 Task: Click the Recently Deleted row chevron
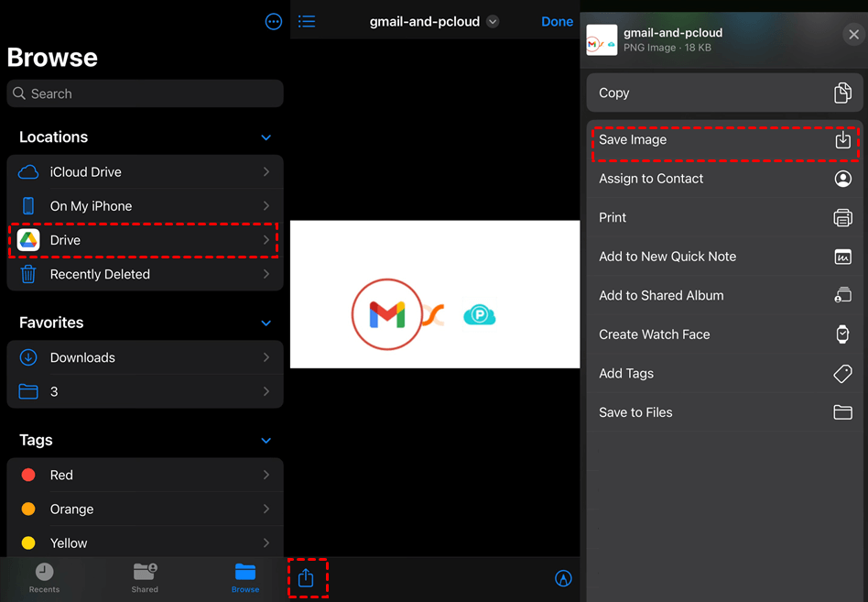pyautogui.click(x=266, y=274)
